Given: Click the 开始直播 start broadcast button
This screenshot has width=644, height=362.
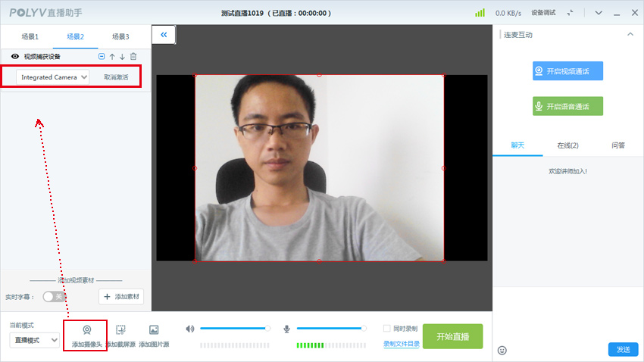Looking at the screenshot, I should tap(452, 336).
